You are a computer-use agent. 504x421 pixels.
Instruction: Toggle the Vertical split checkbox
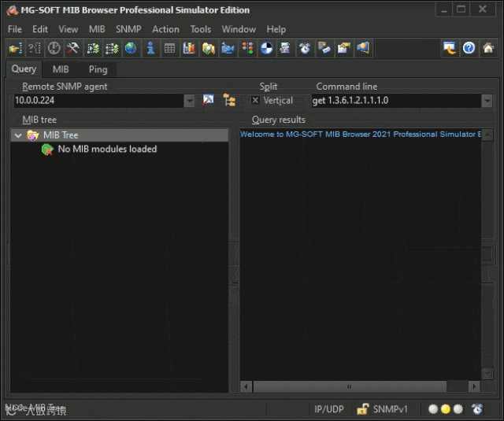[255, 100]
